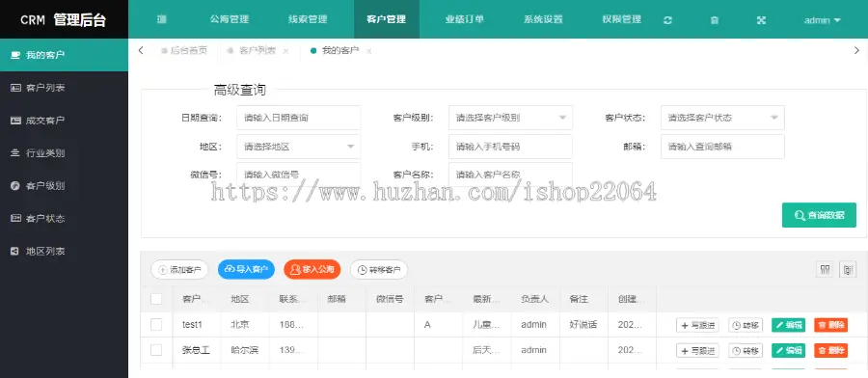
Task: Click the 邮箱 query input field
Action: 722,147
